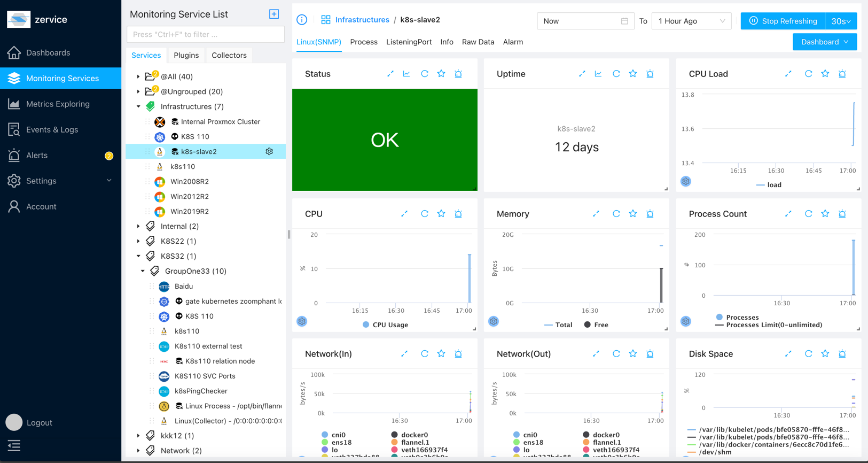Viewport: 868px width, 463px height.
Task: Expand the Internal (2) tree group
Action: pyautogui.click(x=138, y=226)
